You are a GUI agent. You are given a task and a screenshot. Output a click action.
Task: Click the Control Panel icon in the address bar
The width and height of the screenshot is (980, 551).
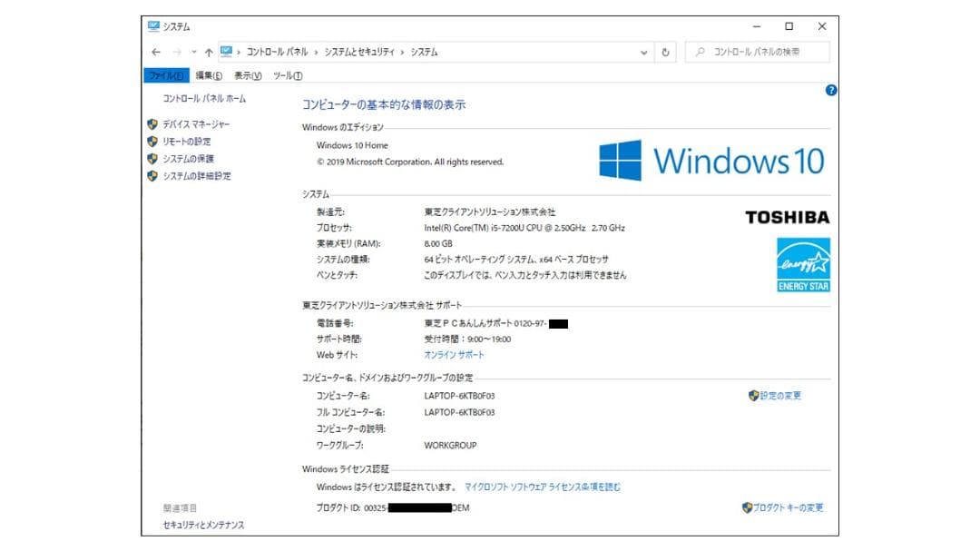point(225,52)
